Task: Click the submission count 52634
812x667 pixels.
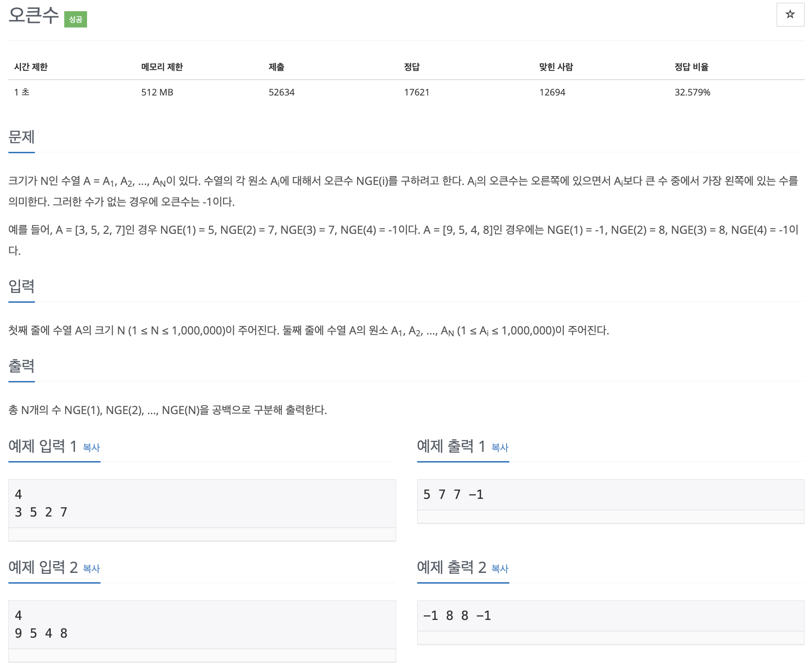Action: tap(282, 92)
